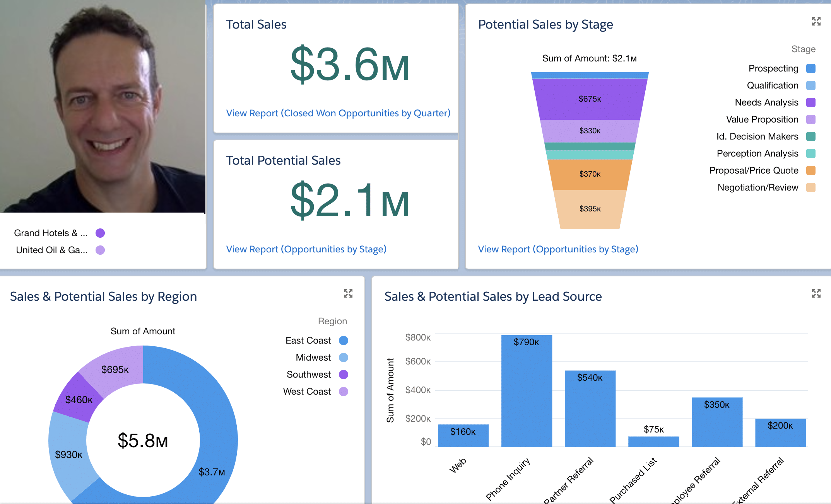Click the smiling man's profile photo
Viewport: 831px width, 504px height.
click(x=103, y=106)
